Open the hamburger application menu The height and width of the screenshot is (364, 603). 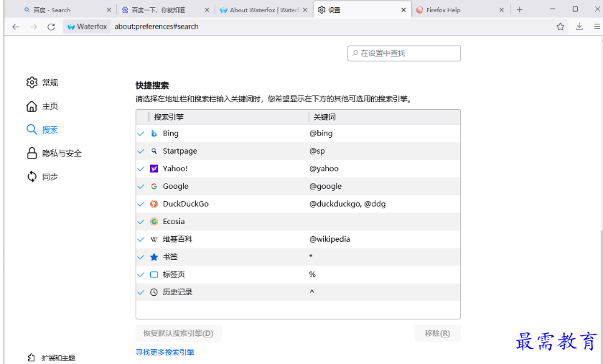click(597, 27)
